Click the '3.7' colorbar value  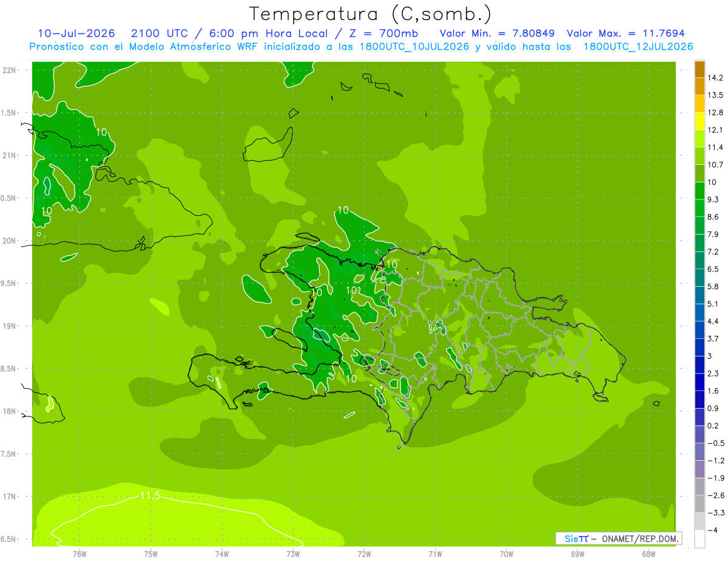point(714,338)
